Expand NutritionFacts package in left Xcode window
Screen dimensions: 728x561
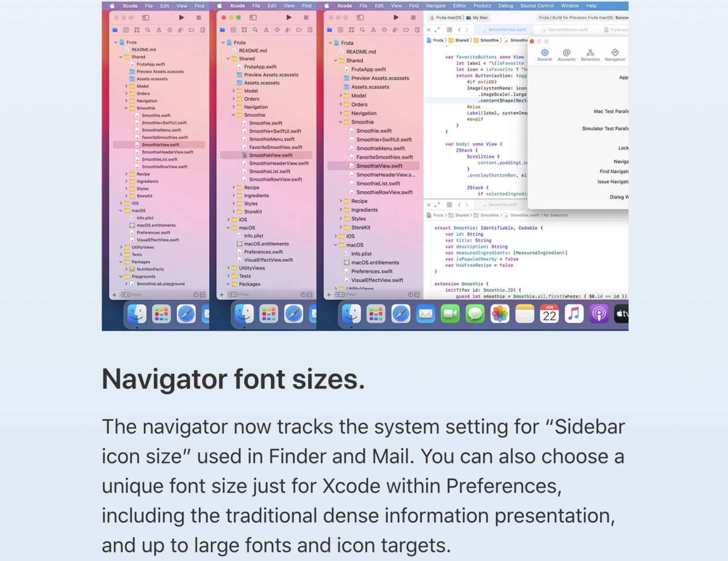click(126, 269)
